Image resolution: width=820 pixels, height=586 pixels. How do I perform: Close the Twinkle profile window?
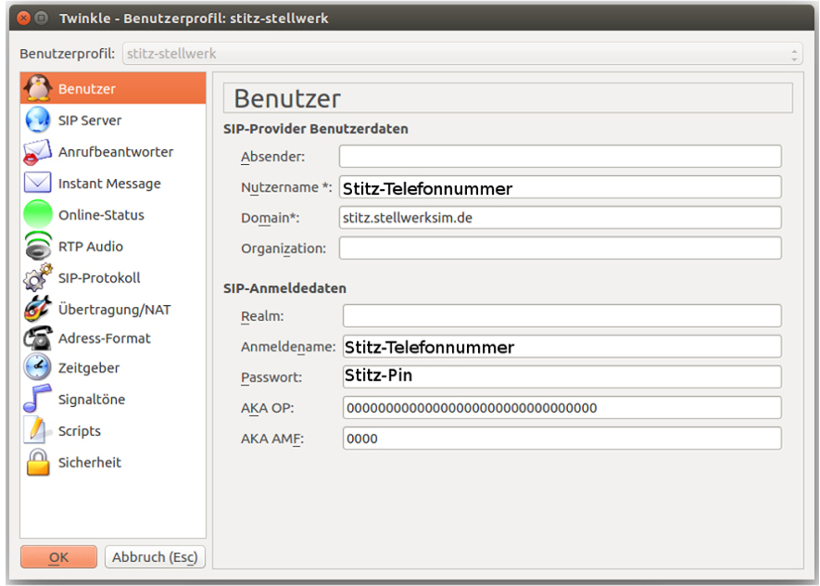tap(24, 18)
